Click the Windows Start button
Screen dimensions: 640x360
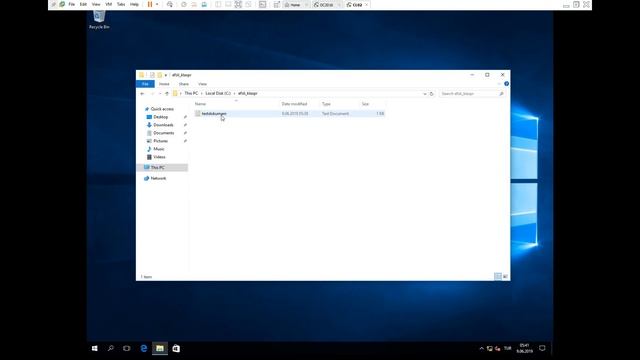(x=95, y=348)
